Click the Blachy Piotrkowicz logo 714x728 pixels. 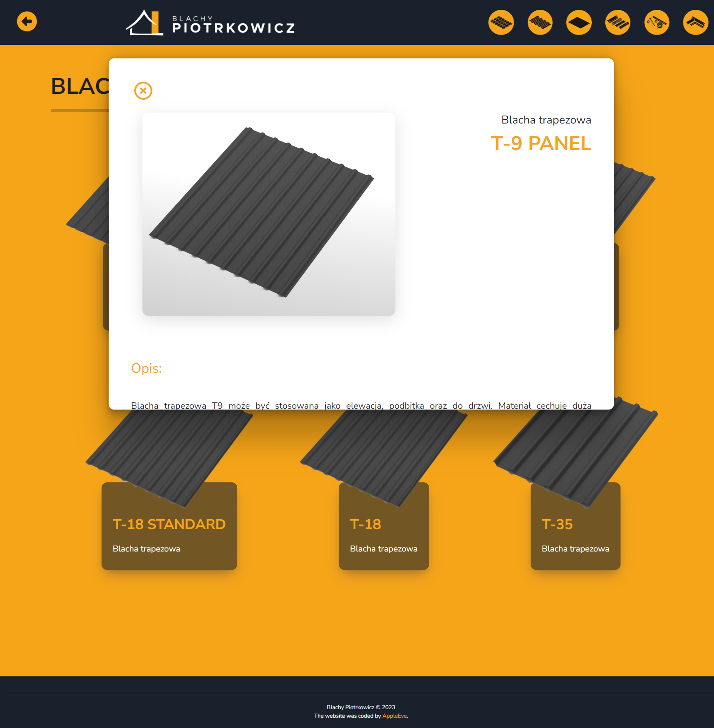[210, 23]
